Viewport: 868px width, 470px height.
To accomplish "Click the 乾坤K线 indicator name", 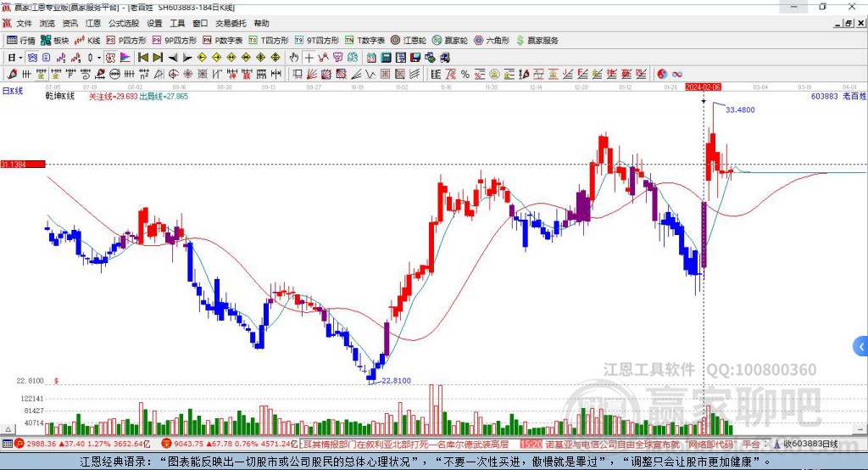I will (60, 97).
